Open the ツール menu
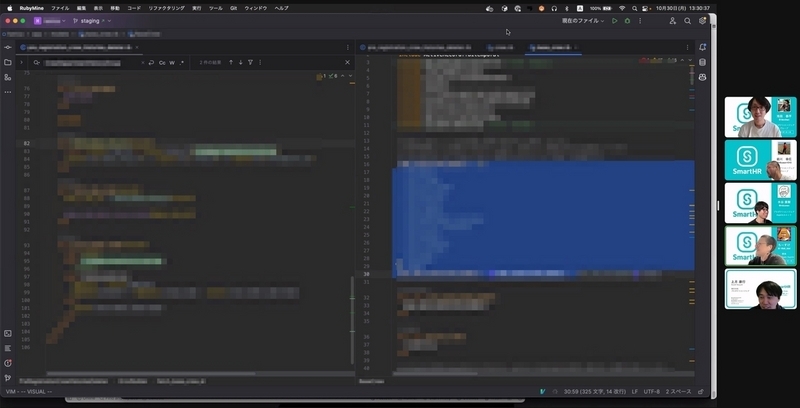Viewport: 800px width, 408px height. [216, 8]
